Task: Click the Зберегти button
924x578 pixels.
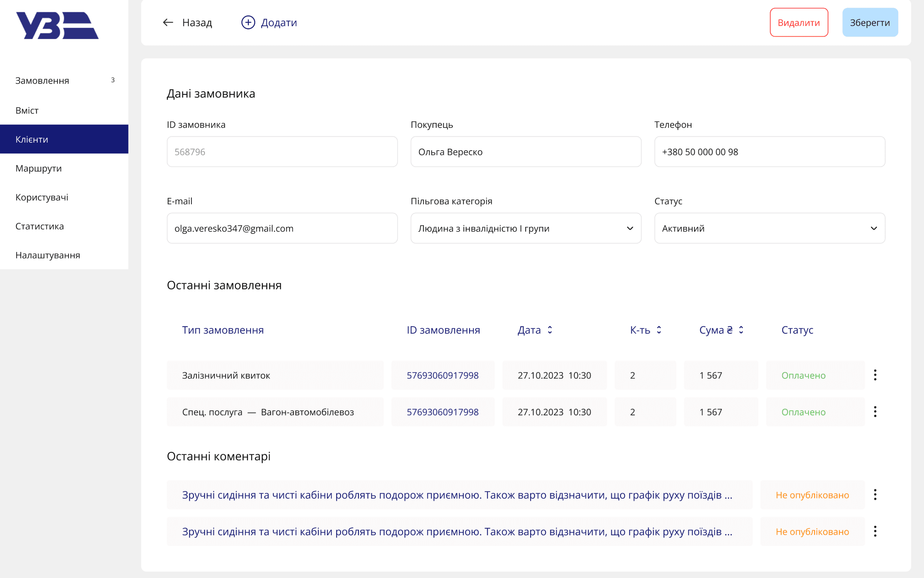Action: point(870,22)
